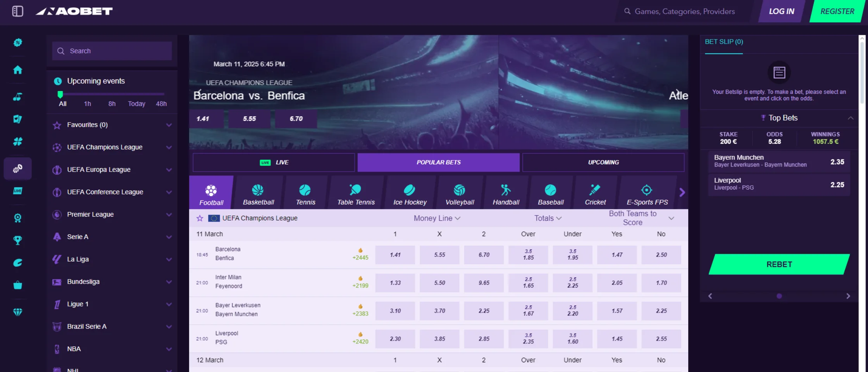Screen dimensions: 868x372
Task: Star the UEFA Champions League as favourite
Action: [200, 218]
